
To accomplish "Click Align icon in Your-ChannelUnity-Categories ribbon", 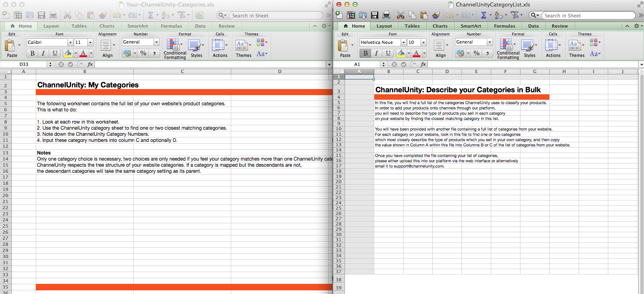I will coord(106,45).
